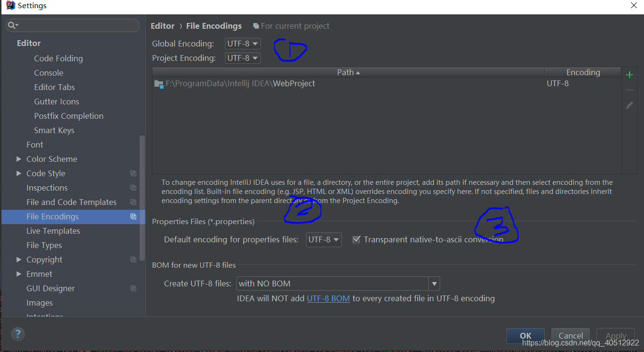Click the search magnifier icon in settings search
Viewport: 644px width, 352px height.
[12, 25]
